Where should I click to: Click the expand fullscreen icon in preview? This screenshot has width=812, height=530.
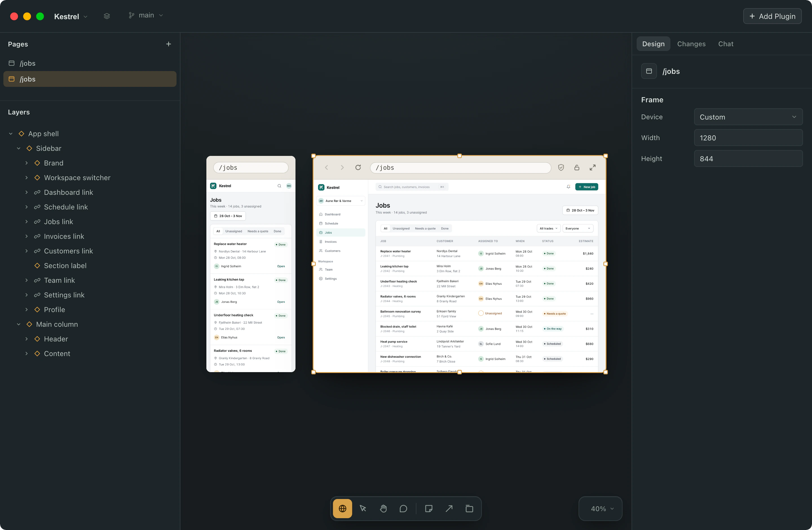(593, 167)
